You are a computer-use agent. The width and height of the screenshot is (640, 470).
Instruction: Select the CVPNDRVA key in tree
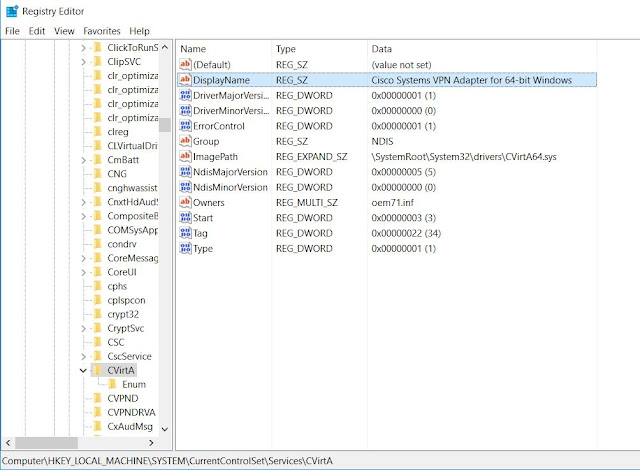(x=131, y=412)
